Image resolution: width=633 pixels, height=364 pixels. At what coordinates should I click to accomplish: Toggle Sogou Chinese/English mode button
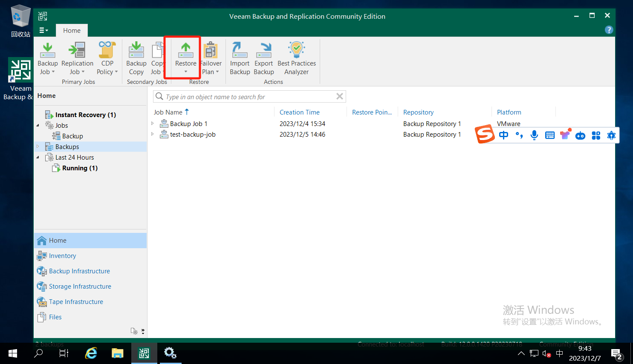503,135
